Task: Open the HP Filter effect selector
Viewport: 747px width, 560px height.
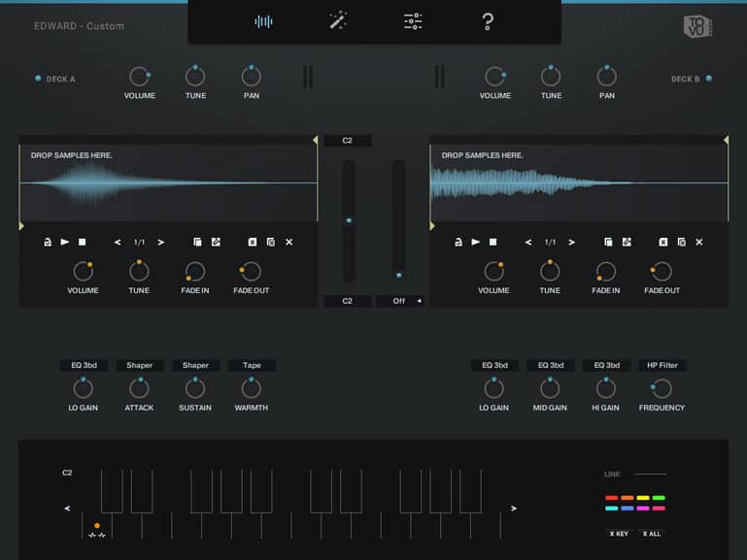Action: tap(662, 365)
